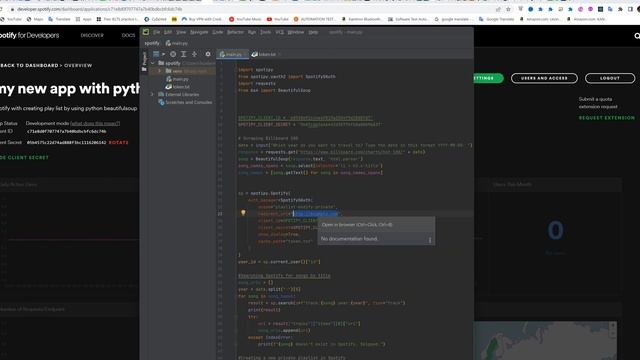This screenshot has height=360, width=640.
Task: Select the venv folder row
Action: tap(182, 71)
